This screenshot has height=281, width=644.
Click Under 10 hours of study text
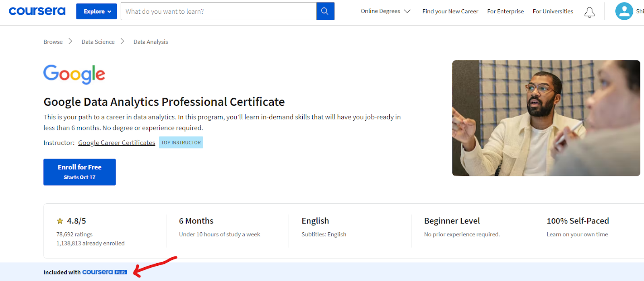click(x=220, y=234)
